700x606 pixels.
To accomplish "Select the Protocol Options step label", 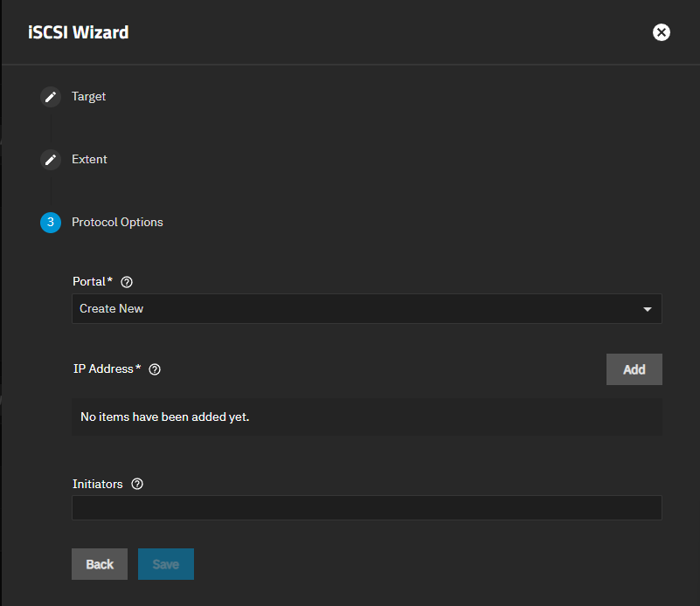I will tap(117, 223).
